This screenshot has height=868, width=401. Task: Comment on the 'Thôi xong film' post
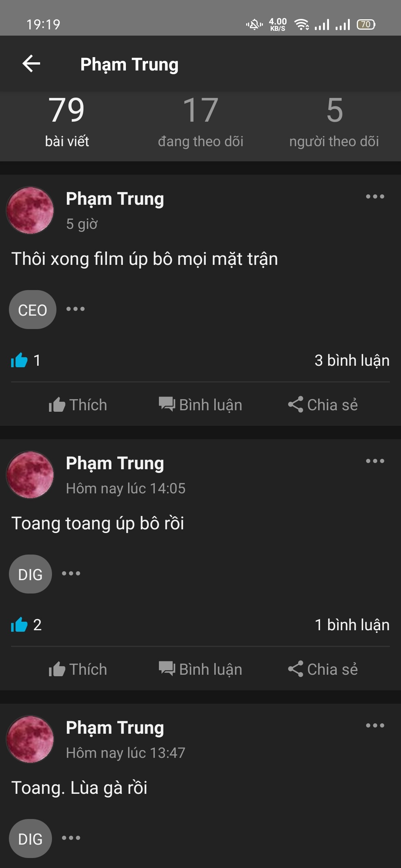pyautogui.click(x=200, y=405)
